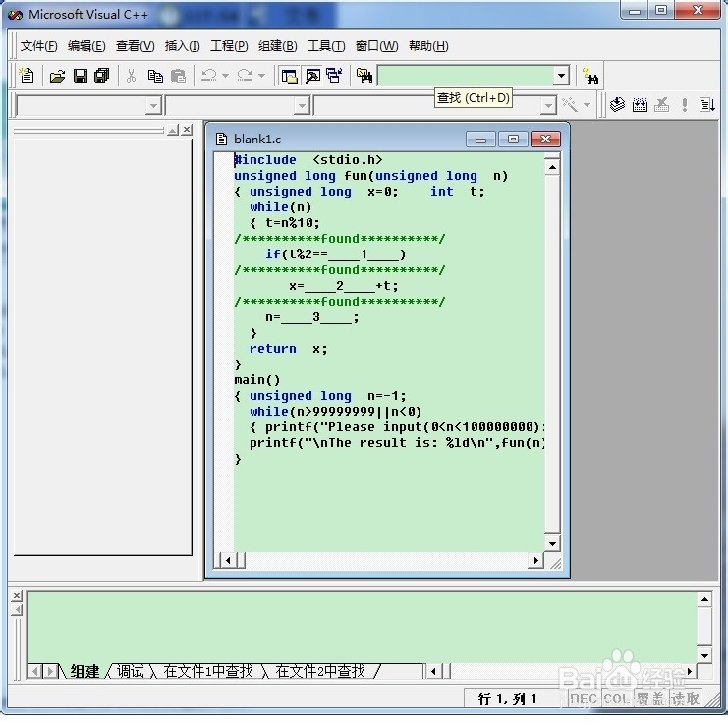This screenshot has height=727, width=728.
Task: Click the editor horizontal scrollbar right arrow
Action: point(536,560)
